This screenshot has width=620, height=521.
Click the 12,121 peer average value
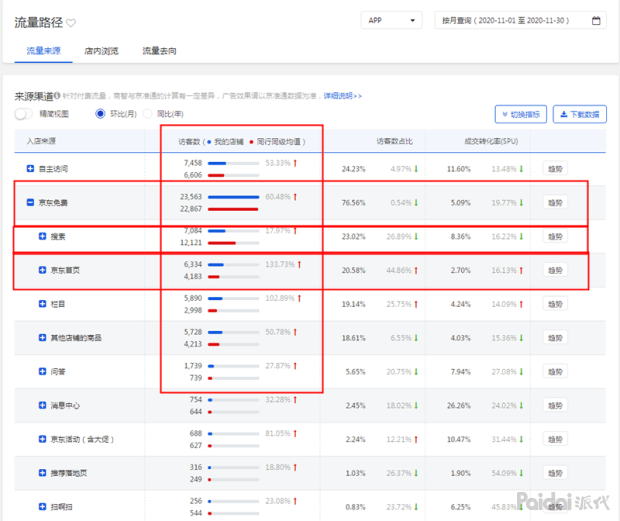click(191, 242)
